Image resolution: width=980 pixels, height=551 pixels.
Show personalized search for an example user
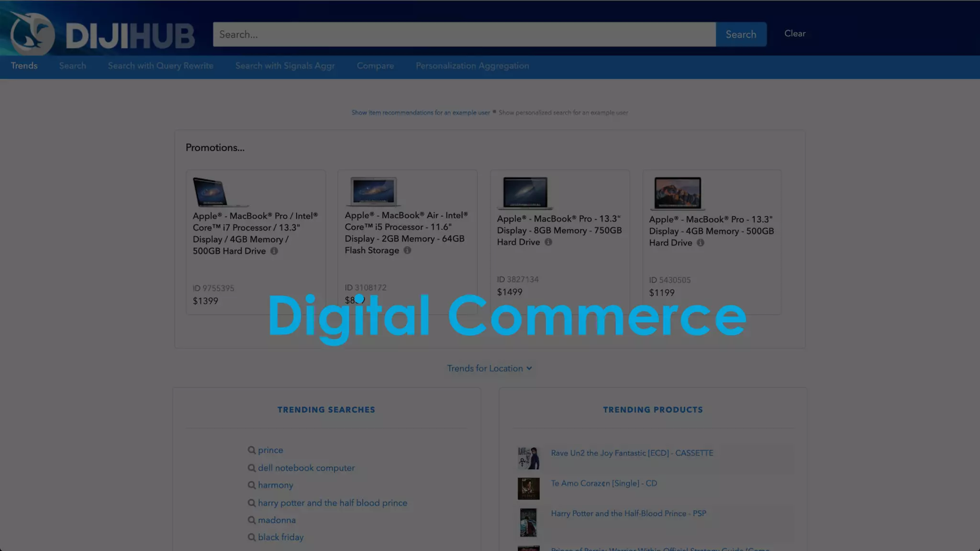pos(563,113)
